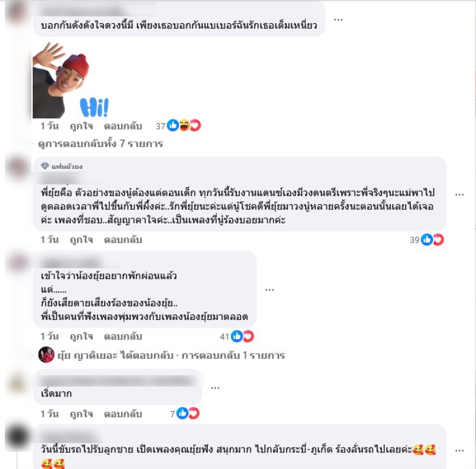The image size is (476, 469).
Task: Like the comment mentioning สัญญาคาใจ
Action: pos(81,240)
